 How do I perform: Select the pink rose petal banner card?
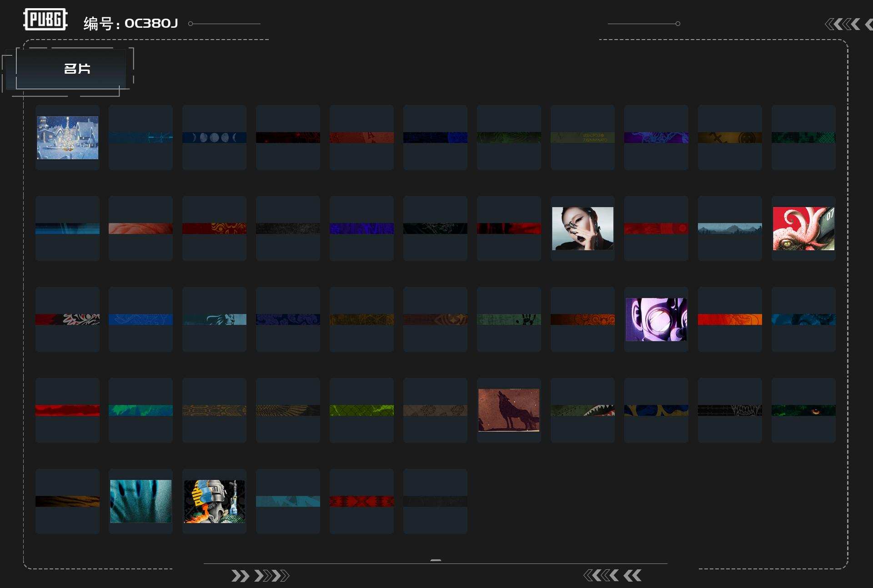[x=140, y=228]
